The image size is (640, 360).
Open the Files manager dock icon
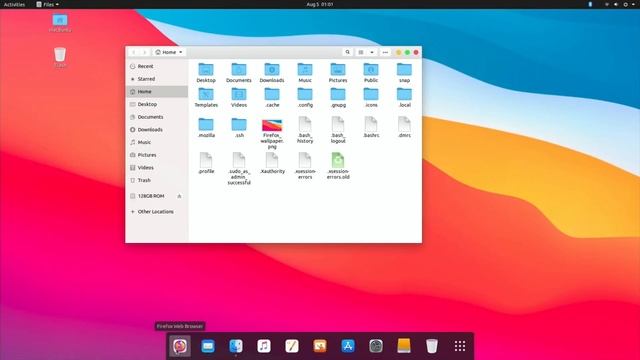tap(236, 346)
